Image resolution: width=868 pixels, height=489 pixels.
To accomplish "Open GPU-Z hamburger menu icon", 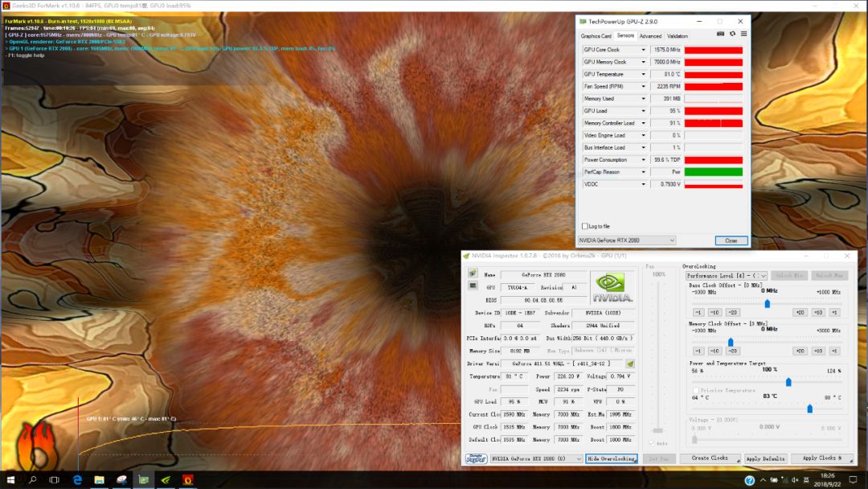I will [x=743, y=34].
